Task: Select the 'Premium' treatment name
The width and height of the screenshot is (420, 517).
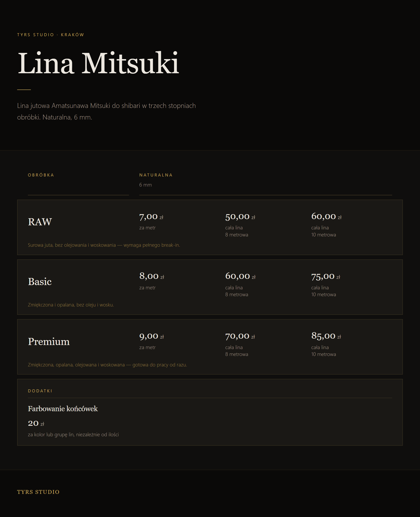Action: pyautogui.click(x=49, y=341)
